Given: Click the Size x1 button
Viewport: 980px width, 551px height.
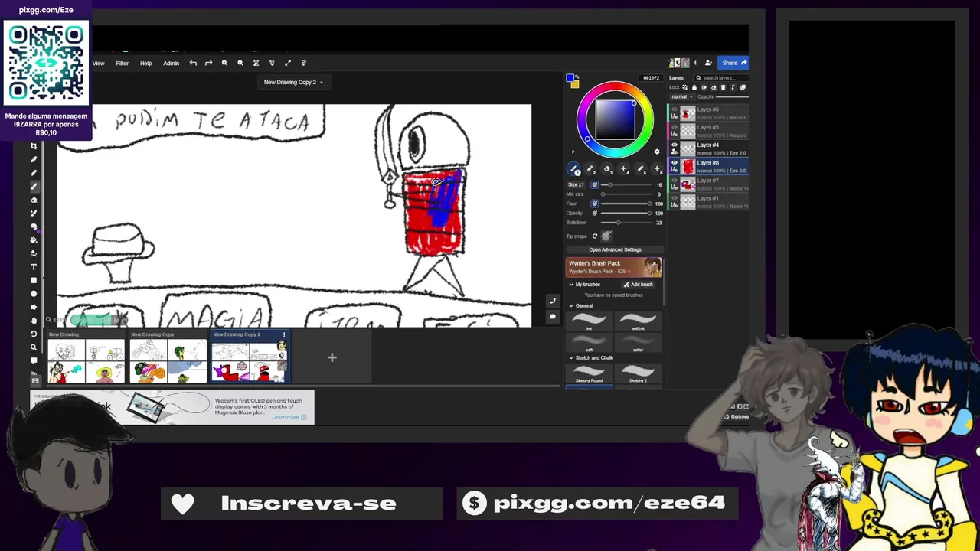Looking at the screenshot, I should (576, 184).
